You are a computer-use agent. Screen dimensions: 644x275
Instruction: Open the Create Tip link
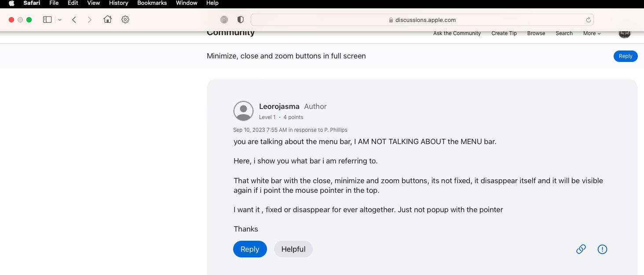click(504, 33)
